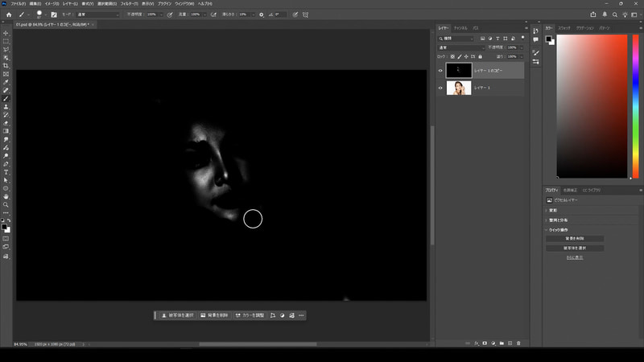Create new adjustment layer icon
Image resolution: width=644 pixels, height=362 pixels.
point(493,343)
